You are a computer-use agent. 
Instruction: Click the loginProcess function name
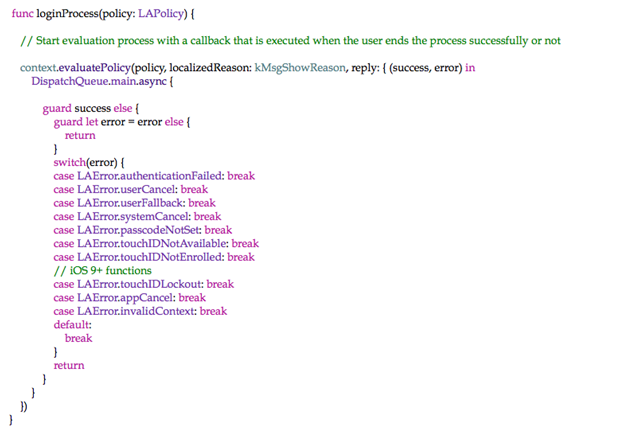click(x=67, y=14)
